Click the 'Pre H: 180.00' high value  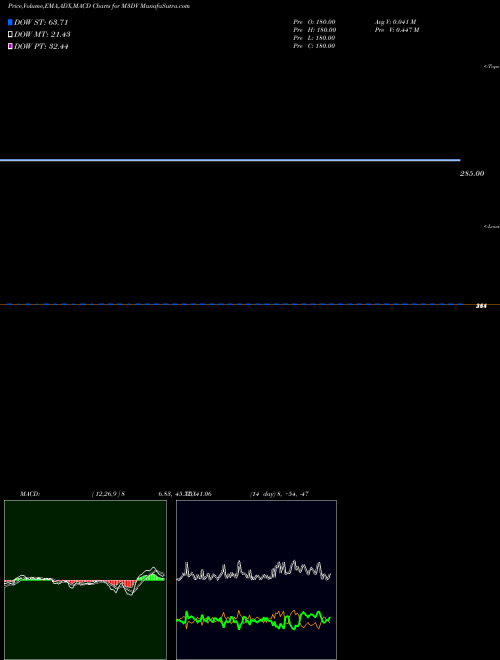coord(314,30)
